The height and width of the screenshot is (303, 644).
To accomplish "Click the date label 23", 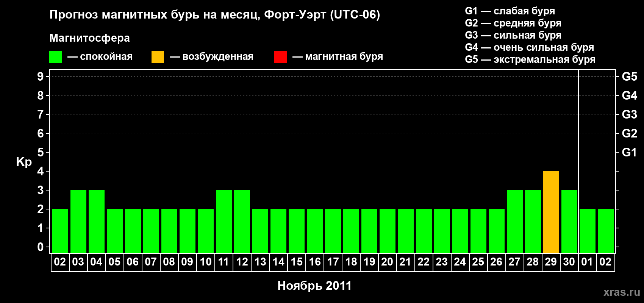I will pyautogui.click(x=442, y=262).
